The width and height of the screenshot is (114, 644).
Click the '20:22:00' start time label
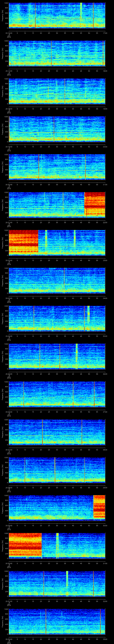click(x=9, y=260)
